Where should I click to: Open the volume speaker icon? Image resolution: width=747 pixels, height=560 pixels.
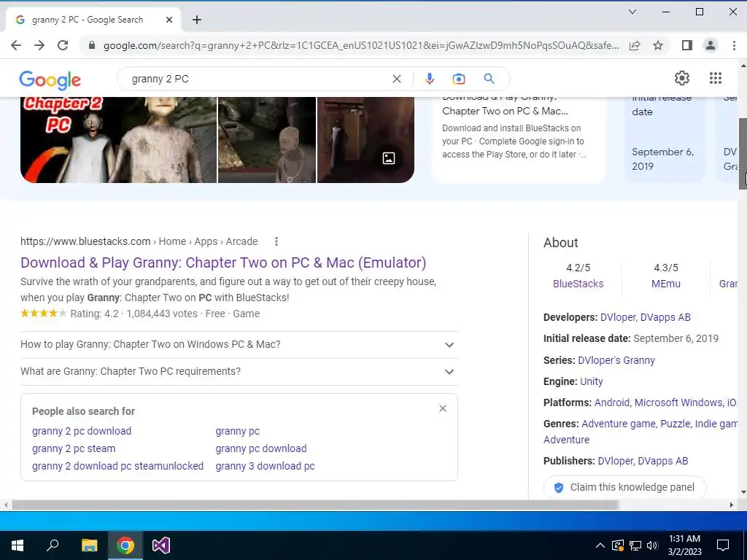[652, 545]
